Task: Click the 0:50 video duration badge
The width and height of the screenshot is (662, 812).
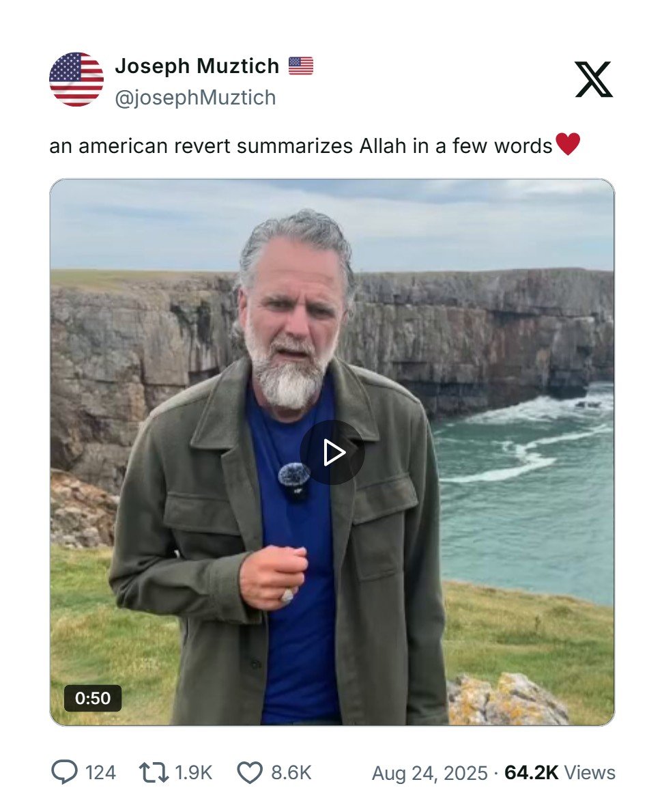Action: (93, 698)
